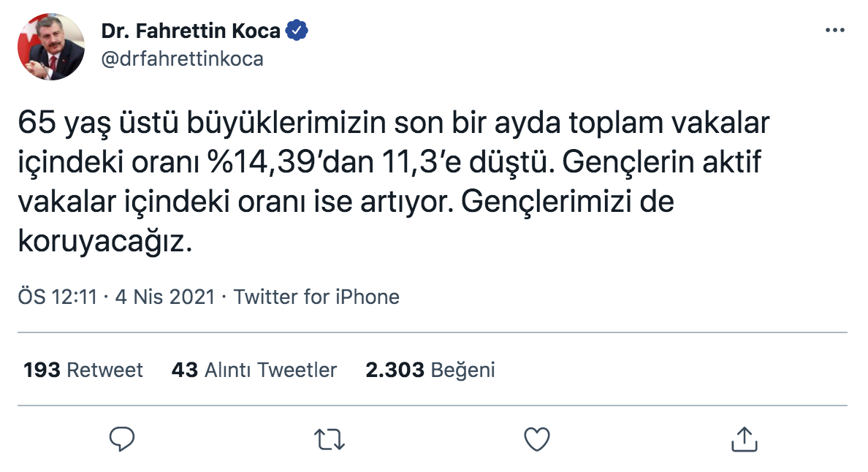
Task: Open the Twitter for iPhone source link
Action: tap(316, 297)
